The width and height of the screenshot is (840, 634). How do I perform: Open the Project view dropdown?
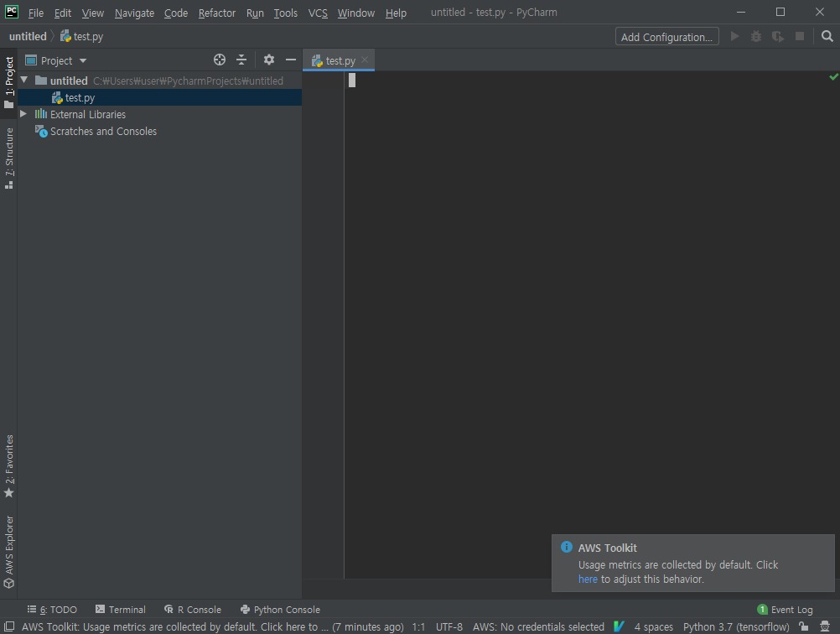[56, 60]
